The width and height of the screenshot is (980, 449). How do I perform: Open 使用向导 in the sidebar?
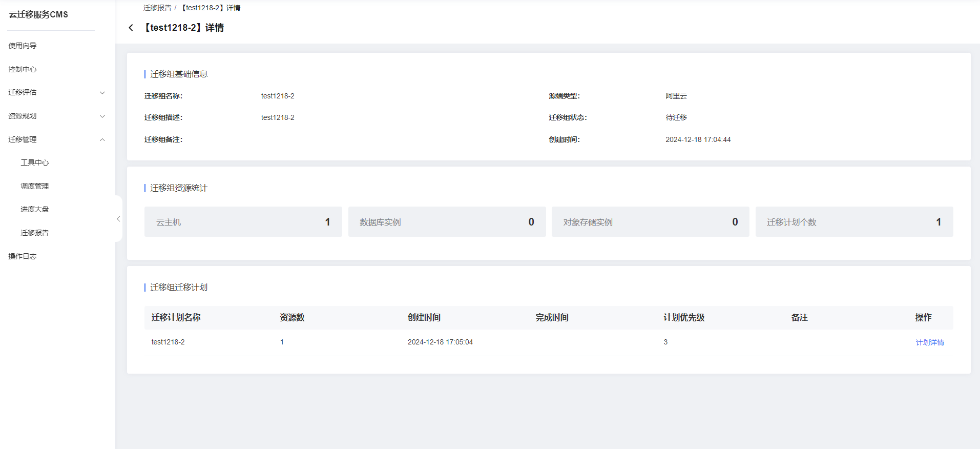pyautogui.click(x=23, y=46)
